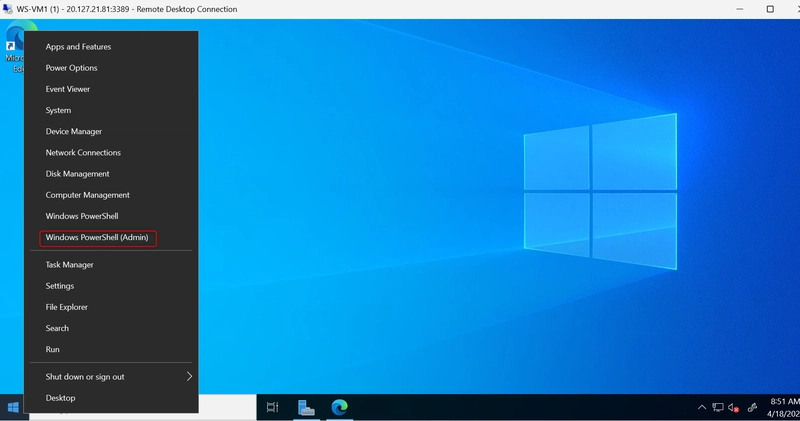Open Task View from the taskbar
The width and height of the screenshot is (800, 421).
point(272,407)
